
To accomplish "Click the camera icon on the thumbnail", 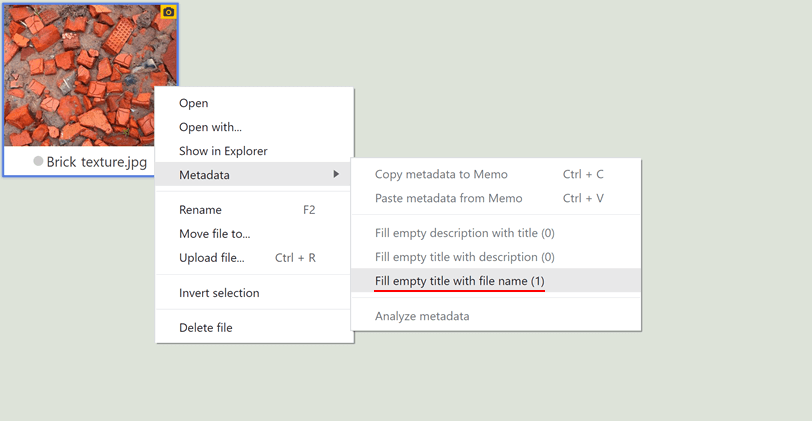I will point(168,11).
